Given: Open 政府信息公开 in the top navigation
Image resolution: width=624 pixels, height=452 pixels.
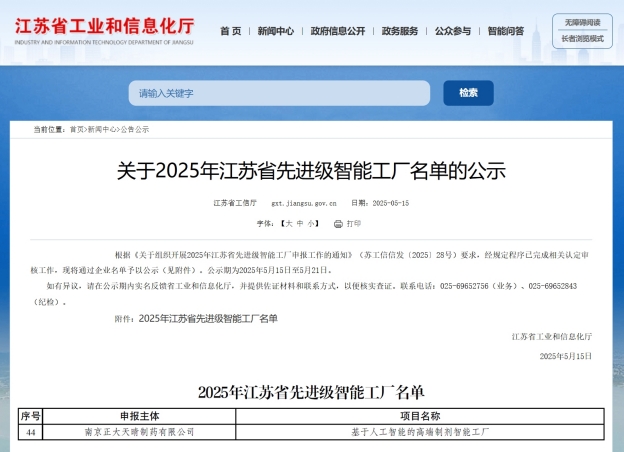Looking at the screenshot, I should (337, 31).
